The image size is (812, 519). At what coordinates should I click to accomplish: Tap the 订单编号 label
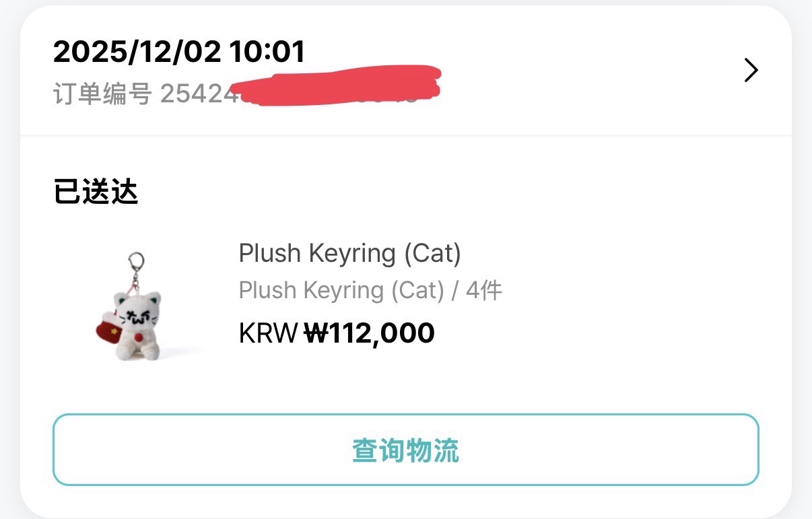pyautogui.click(x=102, y=94)
